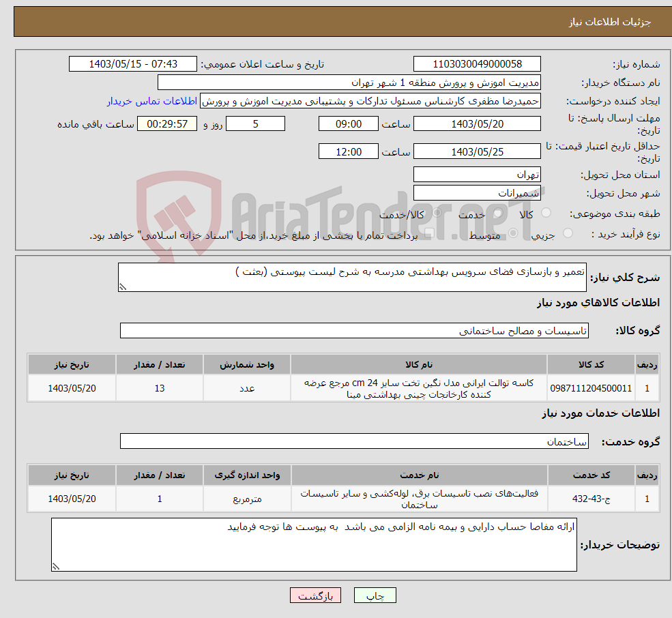
Task: Click the announcement date field 1403/05/15 - 07:43
Action: (133, 64)
